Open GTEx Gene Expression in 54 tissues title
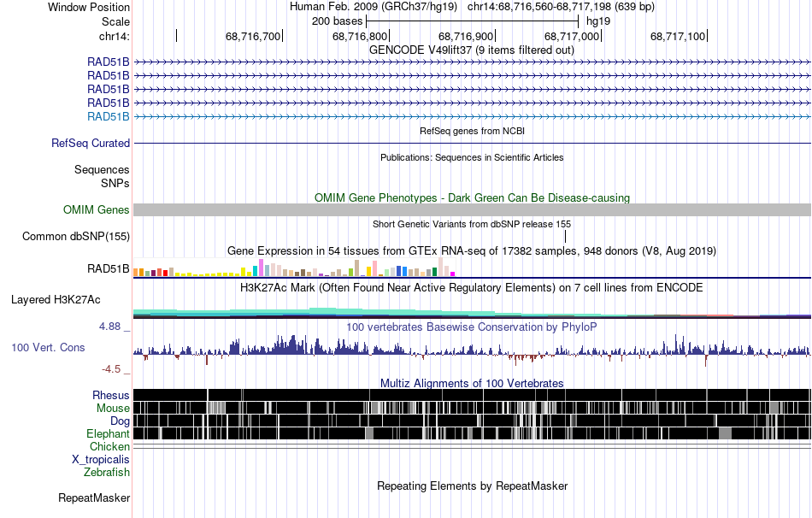The image size is (812, 518). coord(472,250)
